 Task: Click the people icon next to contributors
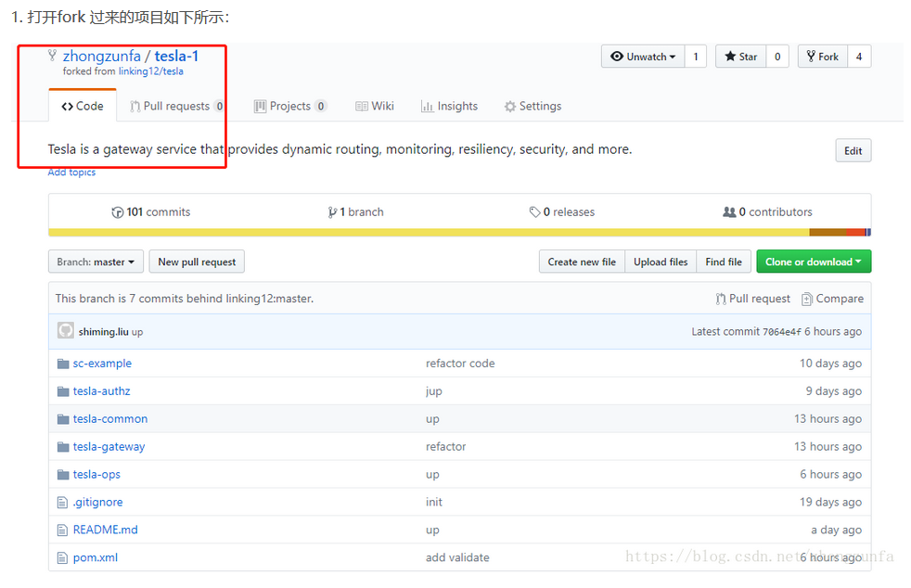click(729, 212)
